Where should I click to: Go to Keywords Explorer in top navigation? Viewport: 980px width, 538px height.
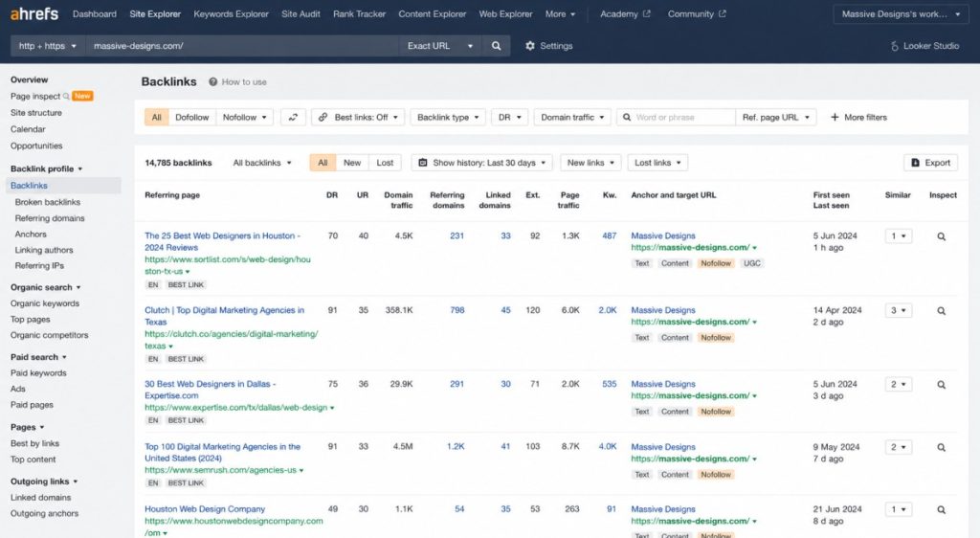coord(231,13)
